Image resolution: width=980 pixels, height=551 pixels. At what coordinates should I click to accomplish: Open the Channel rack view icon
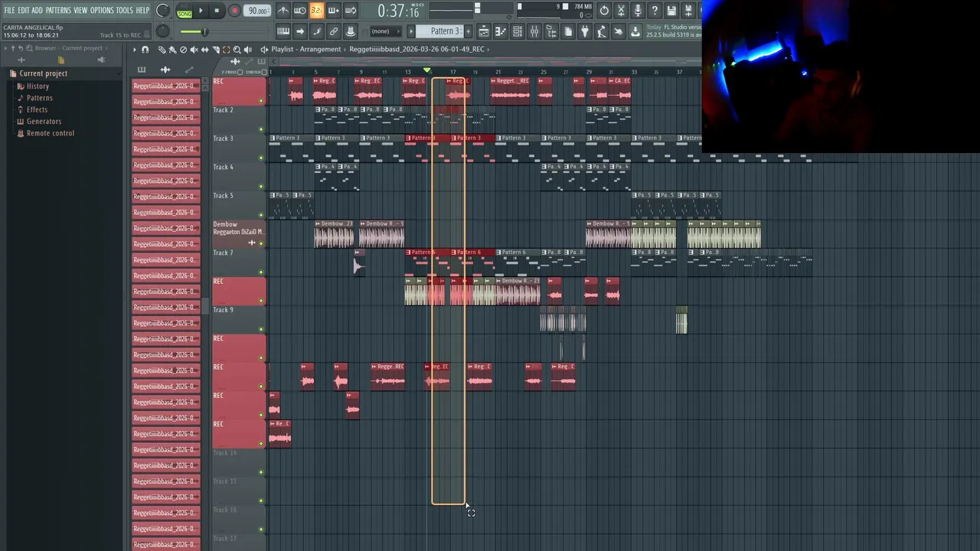(518, 31)
